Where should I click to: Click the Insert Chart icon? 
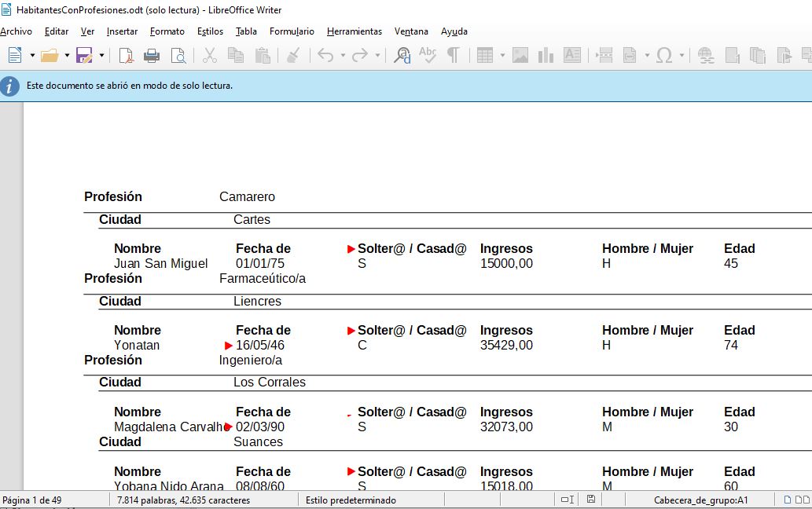click(x=546, y=55)
